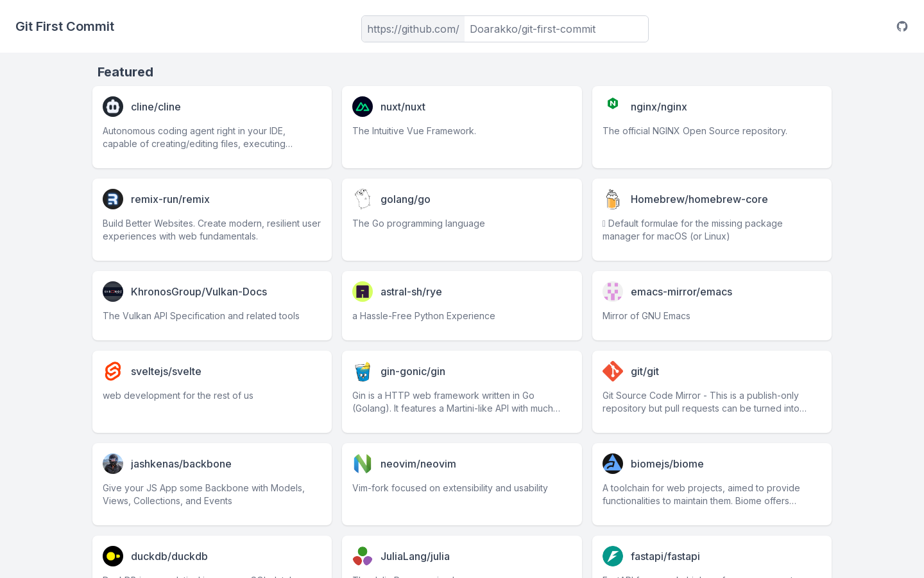924x578 pixels.
Task: Click the fastapi/fastapi teal lightning logo
Action: point(613,556)
